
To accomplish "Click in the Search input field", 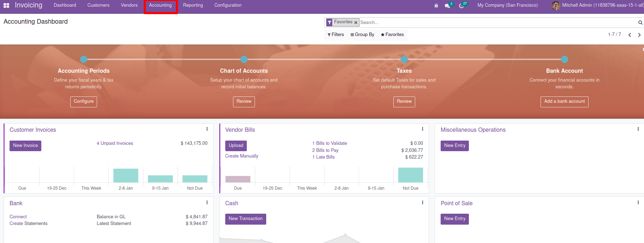I will [x=494, y=23].
